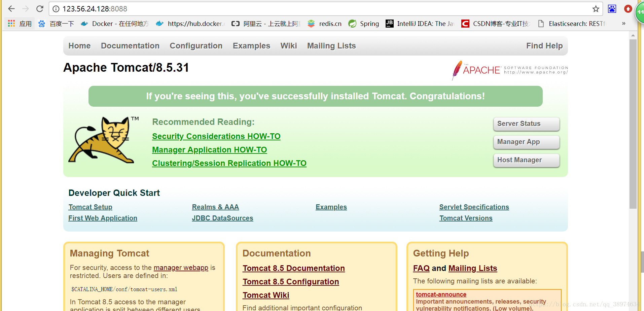Screen dimensions: 644x311
Task: Reload the page with the refresh icon
Action: coord(40,9)
